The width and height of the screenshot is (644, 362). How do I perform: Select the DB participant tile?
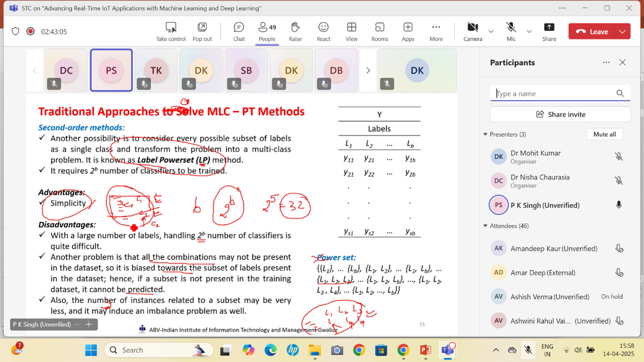coord(336,70)
